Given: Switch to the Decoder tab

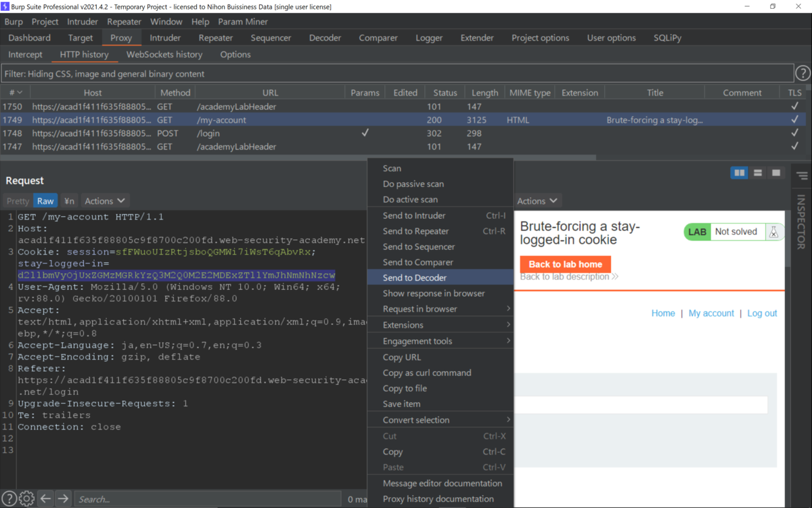Looking at the screenshot, I should click(325, 38).
